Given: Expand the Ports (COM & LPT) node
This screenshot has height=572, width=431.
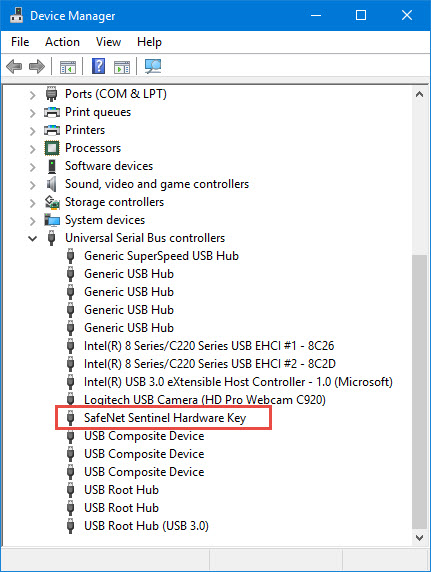Looking at the screenshot, I should point(32,95).
